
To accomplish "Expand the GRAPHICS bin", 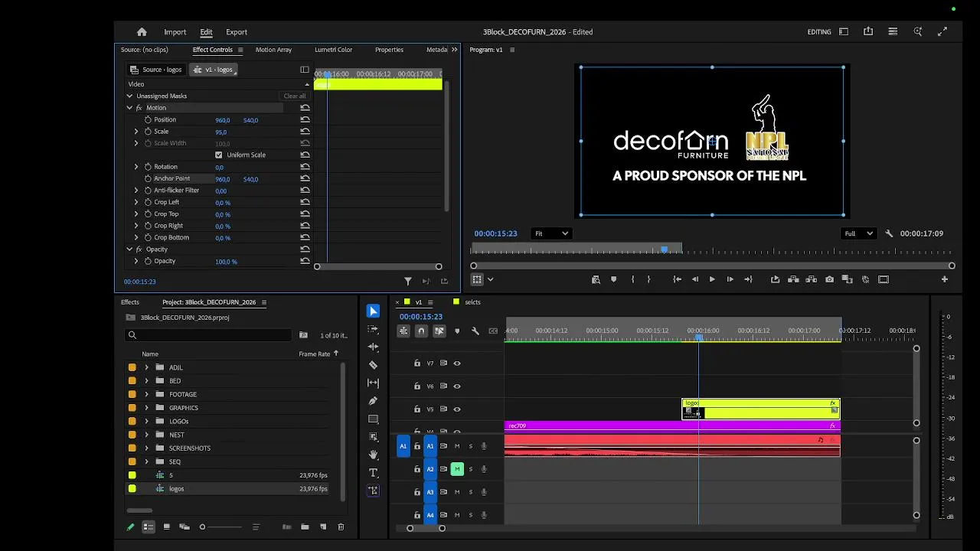I will pyautogui.click(x=146, y=408).
